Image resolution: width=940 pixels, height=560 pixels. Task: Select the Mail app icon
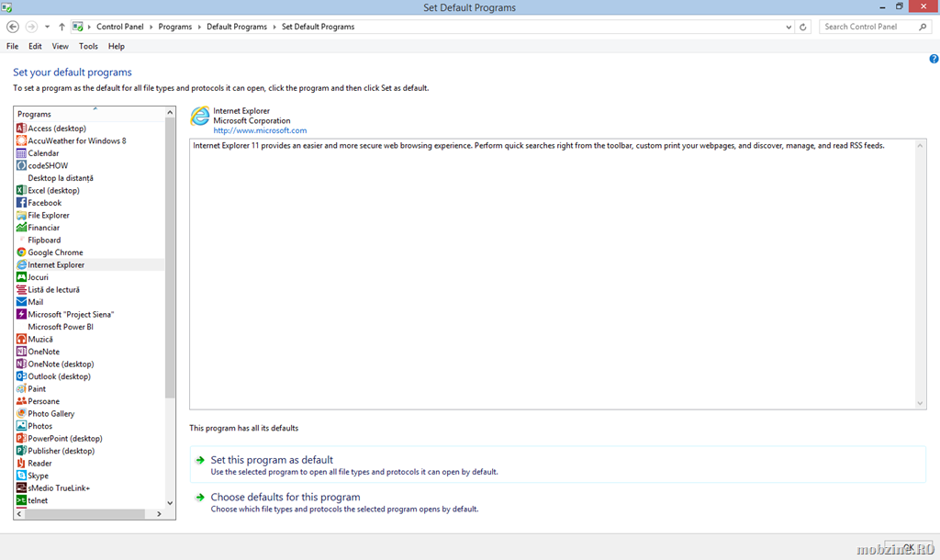[x=21, y=302]
